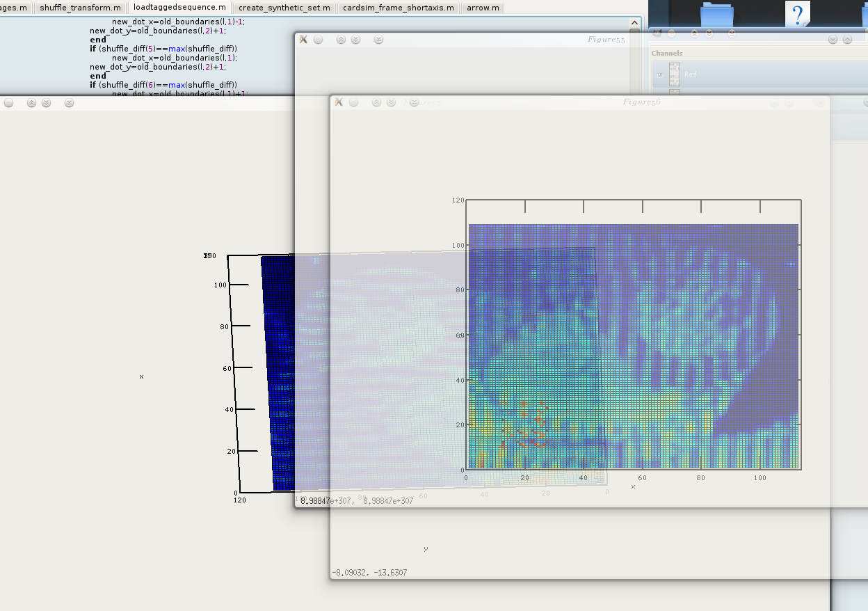The height and width of the screenshot is (611, 868).
Task: Click the double-up arrow button on Figure 55 titlebar
Action: [341, 40]
